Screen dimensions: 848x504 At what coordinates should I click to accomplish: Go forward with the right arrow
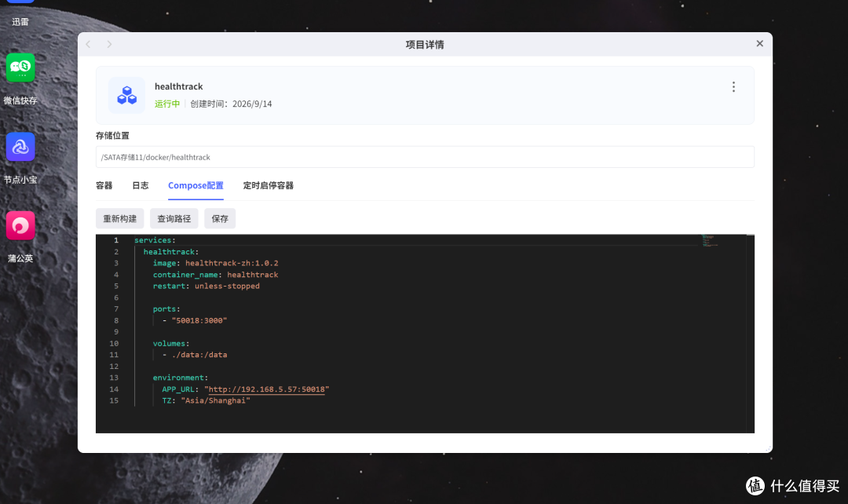coord(109,44)
